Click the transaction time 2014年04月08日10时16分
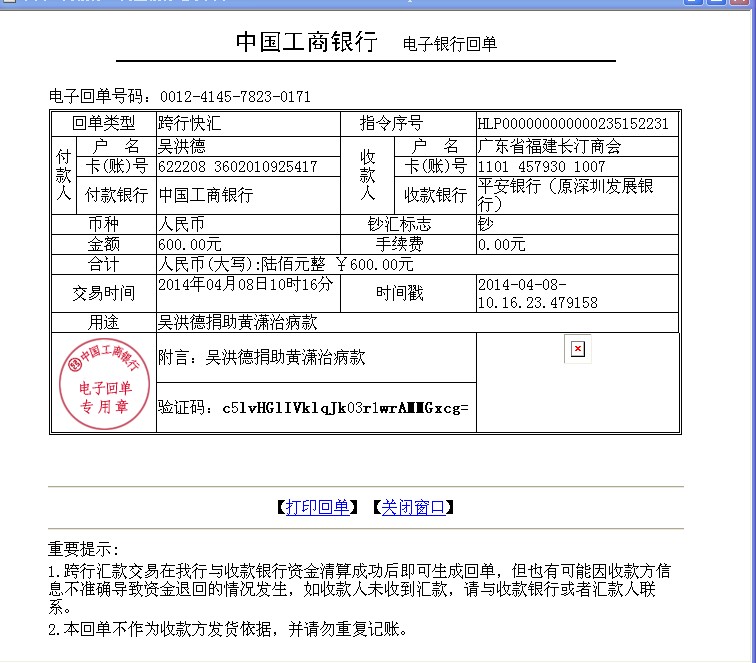The width and height of the screenshot is (756, 663). [245, 285]
